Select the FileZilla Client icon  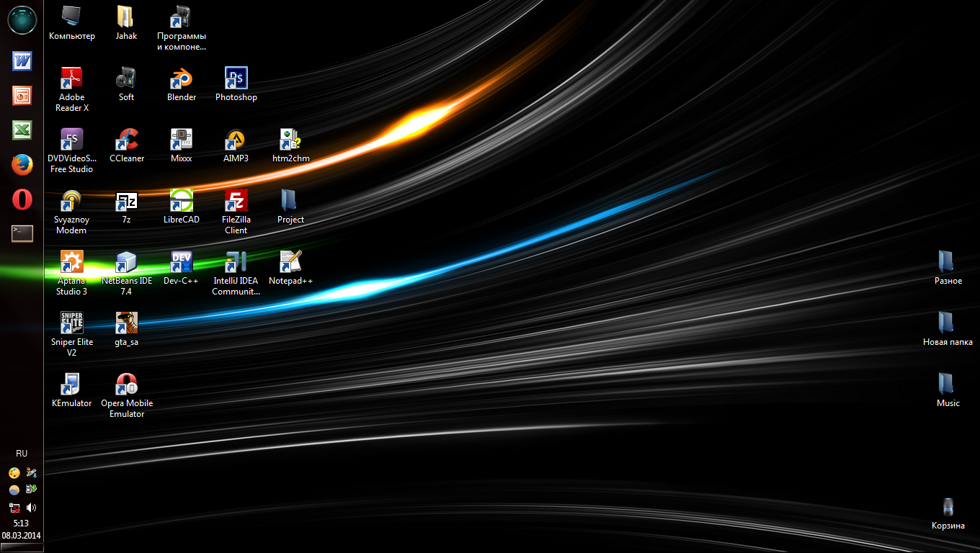click(x=236, y=200)
